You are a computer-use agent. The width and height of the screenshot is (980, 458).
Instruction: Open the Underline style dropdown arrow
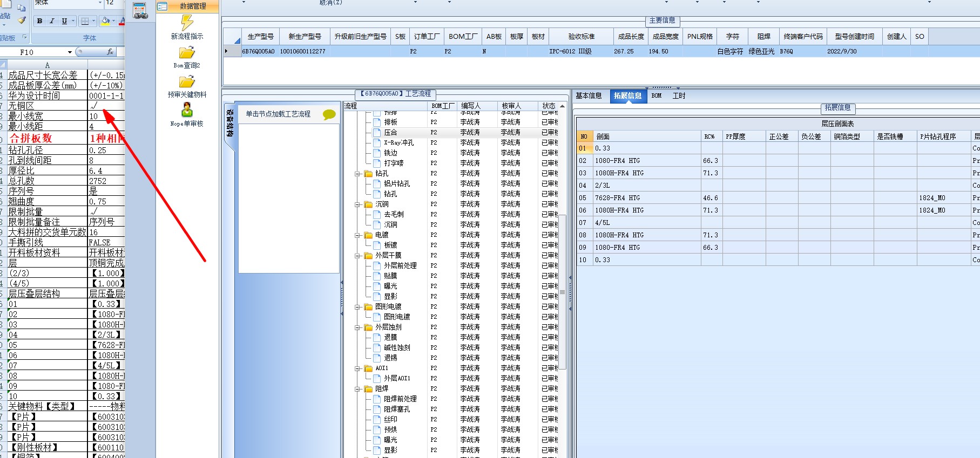pyautogui.click(x=73, y=21)
